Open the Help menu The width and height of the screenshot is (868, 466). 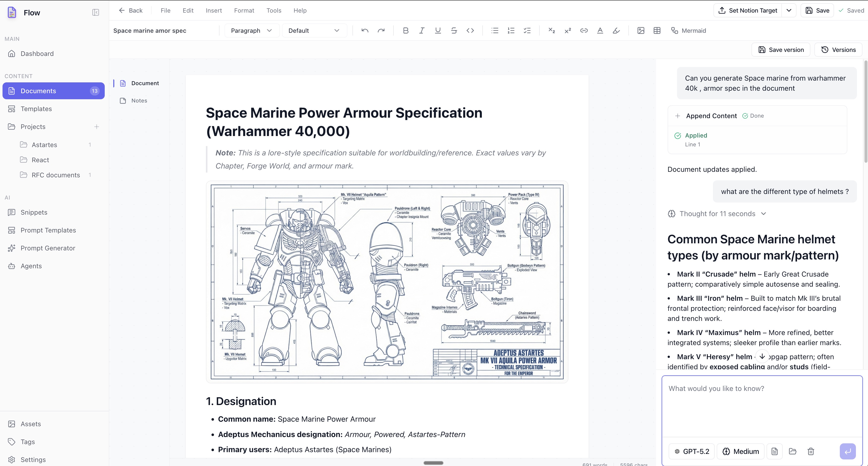[300, 10]
